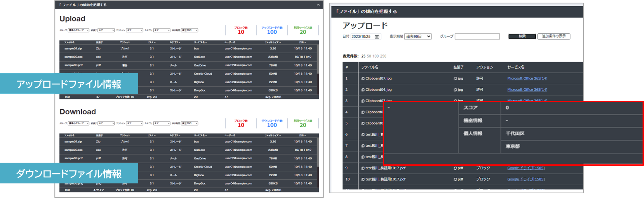
Task: Set display count to 50
Action: (369, 56)
